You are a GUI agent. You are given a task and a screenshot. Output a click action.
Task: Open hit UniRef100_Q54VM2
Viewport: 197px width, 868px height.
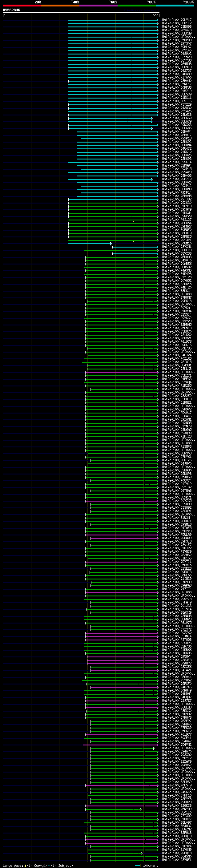(177, 745)
